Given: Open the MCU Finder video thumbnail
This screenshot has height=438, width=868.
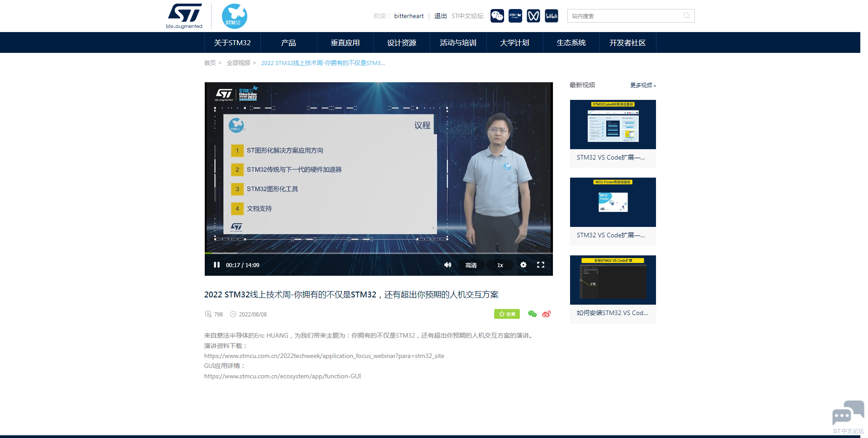Looking at the screenshot, I should [613, 202].
